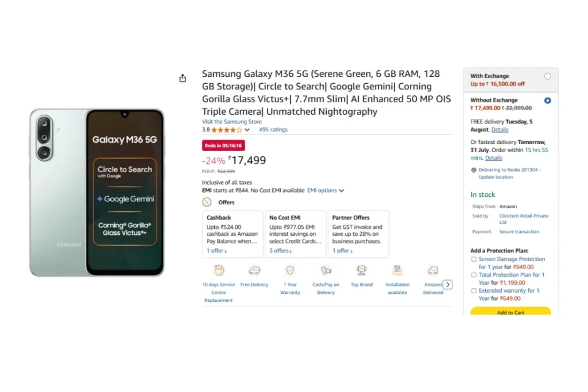This screenshot has height=392, width=588.
Task: Click the Top Brand trophy icon
Action: click(362, 270)
